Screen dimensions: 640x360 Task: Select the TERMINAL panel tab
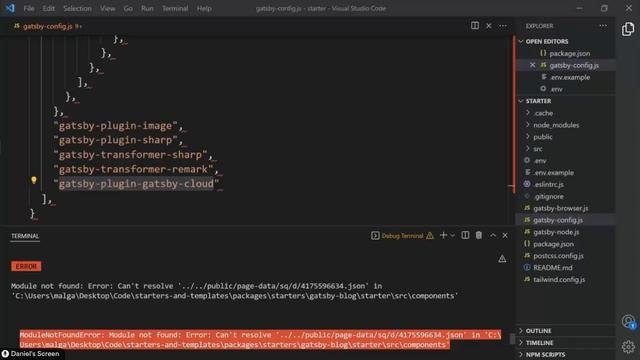pyautogui.click(x=25, y=236)
